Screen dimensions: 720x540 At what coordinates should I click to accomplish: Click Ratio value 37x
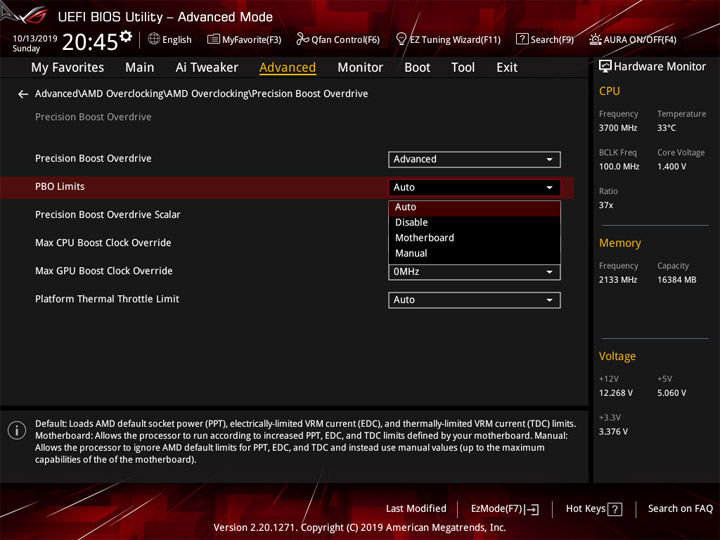(x=606, y=205)
